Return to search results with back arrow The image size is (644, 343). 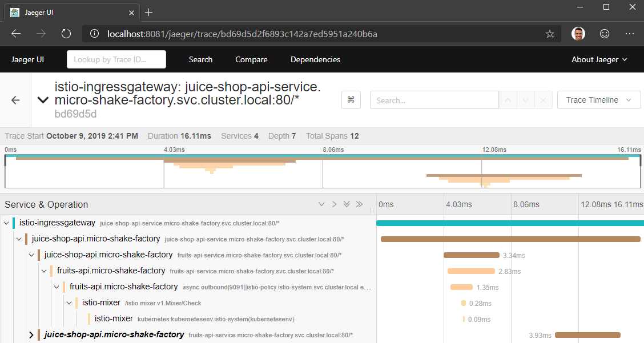point(15,100)
